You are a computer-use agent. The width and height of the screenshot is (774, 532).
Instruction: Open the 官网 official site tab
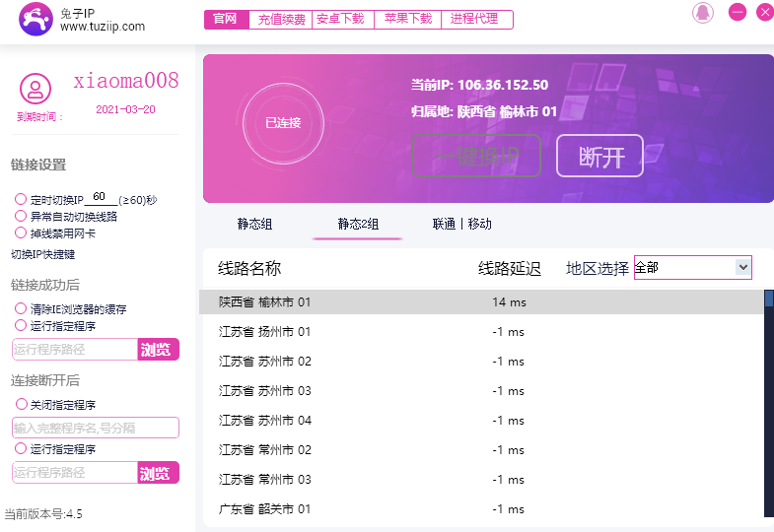(x=226, y=20)
